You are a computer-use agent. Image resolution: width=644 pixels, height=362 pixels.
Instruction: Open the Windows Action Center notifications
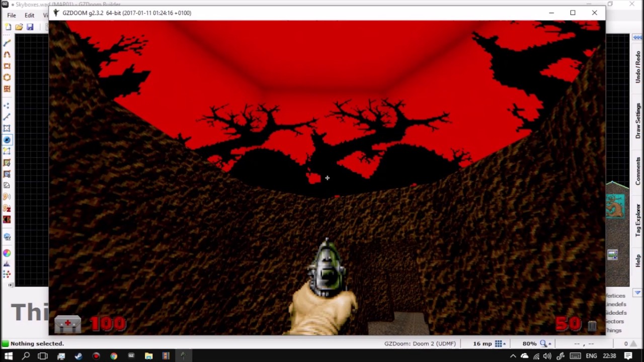(628, 356)
